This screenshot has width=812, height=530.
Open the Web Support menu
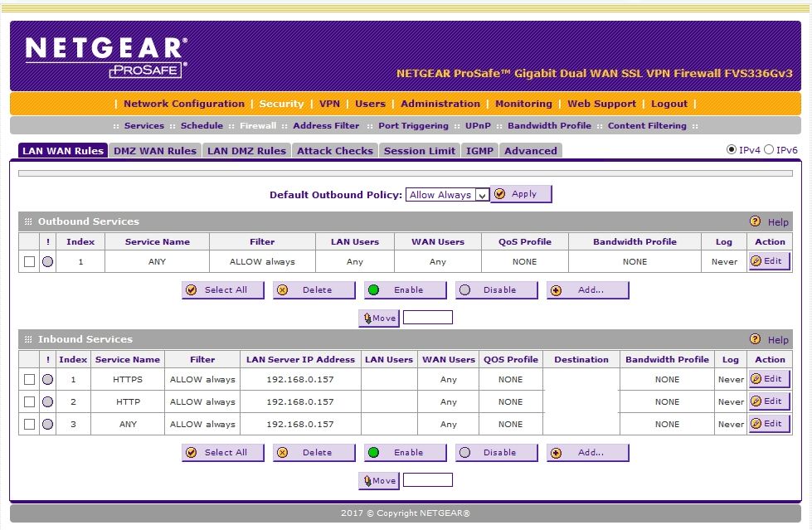coord(602,104)
